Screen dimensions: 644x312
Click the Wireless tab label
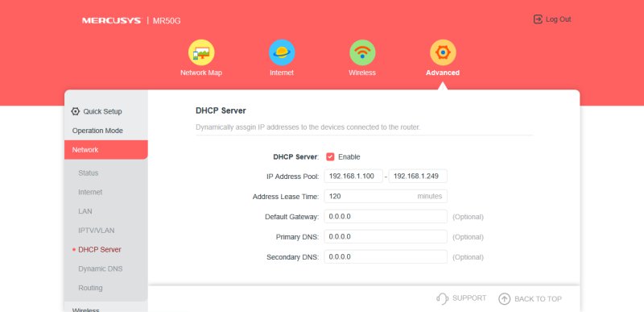tap(362, 73)
